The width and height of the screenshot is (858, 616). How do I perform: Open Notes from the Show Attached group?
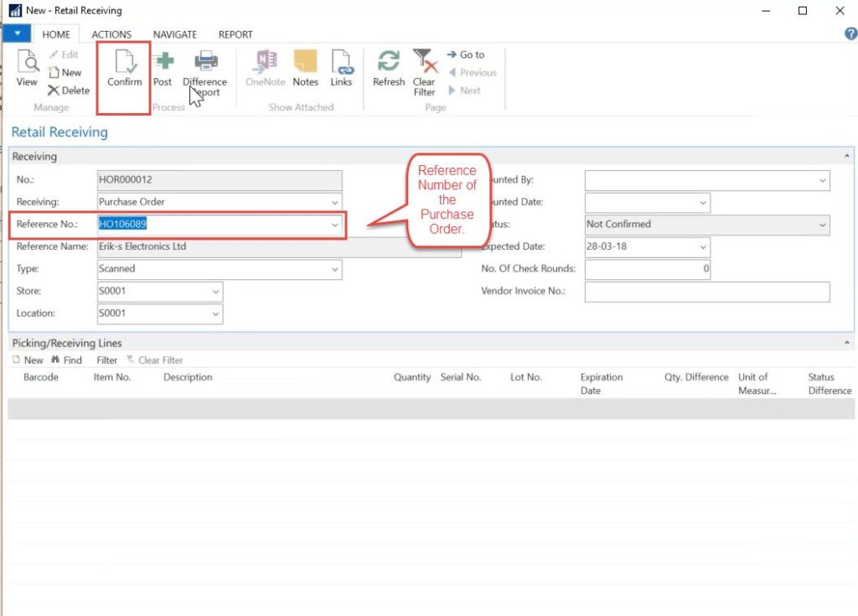pyautogui.click(x=305, y=71)
